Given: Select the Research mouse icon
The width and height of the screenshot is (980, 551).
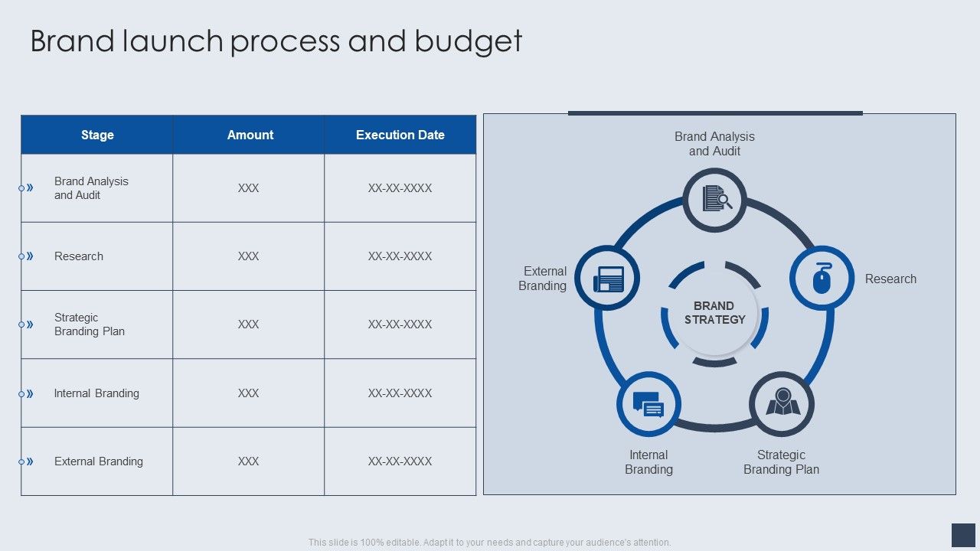Looking at the screenshot, I should point(822,278).
